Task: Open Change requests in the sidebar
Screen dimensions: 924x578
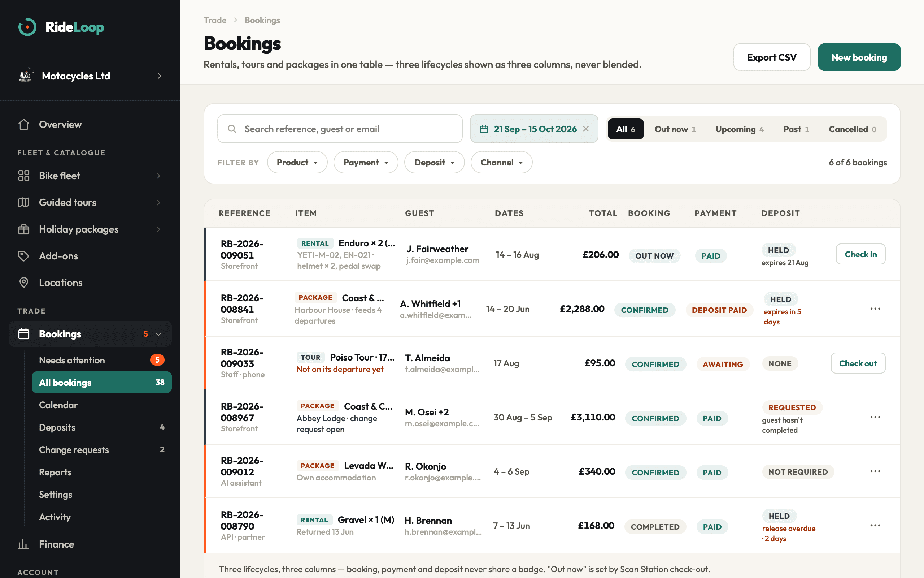Action: pyautogui.click(x=101, y=449)
